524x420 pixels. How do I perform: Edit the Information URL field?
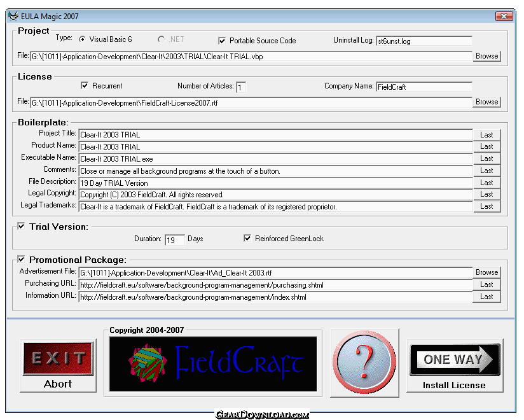pos(275,297)
